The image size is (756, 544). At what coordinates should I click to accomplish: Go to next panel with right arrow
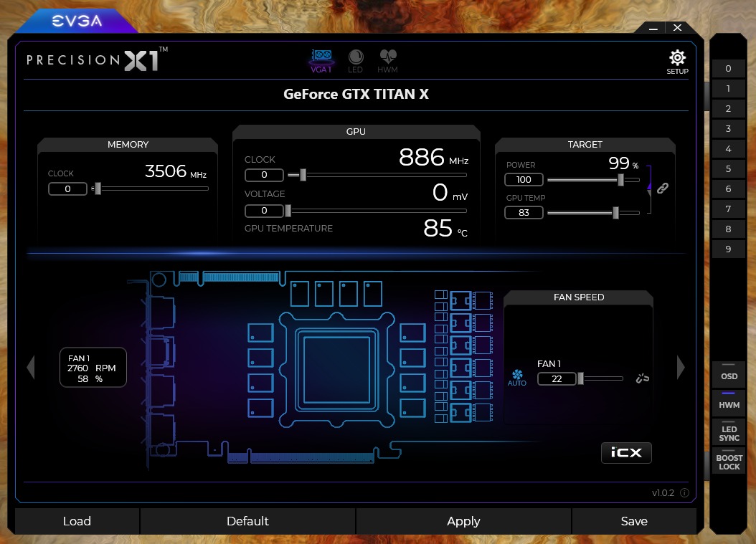(x=681, y=368)
